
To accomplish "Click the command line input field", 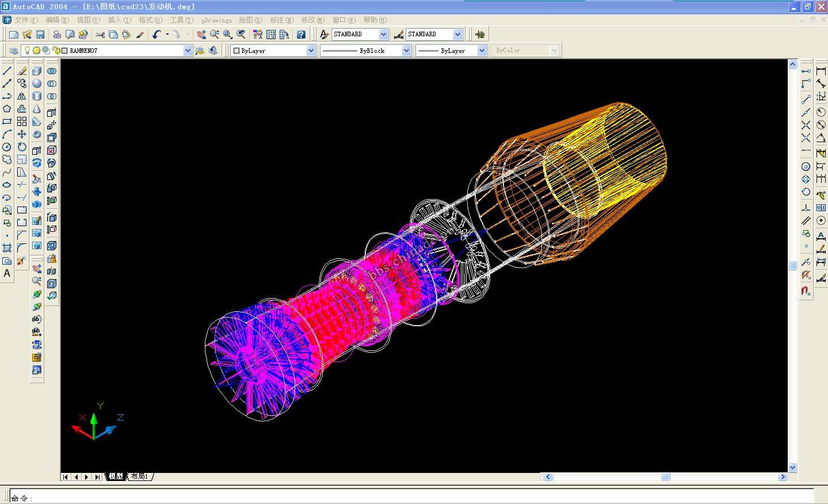I will tap(403, 498).
